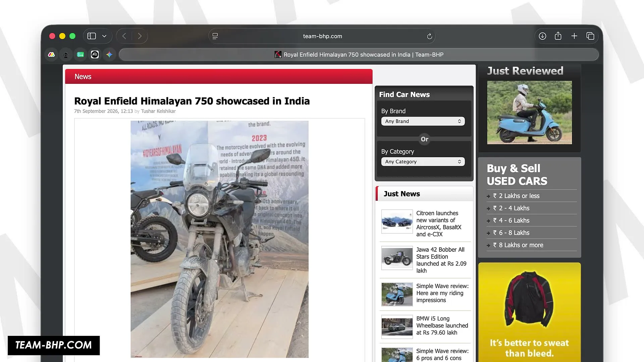Open author Tushar Kelshikar link
Viewport: 644px width, 362px height.
158,111
